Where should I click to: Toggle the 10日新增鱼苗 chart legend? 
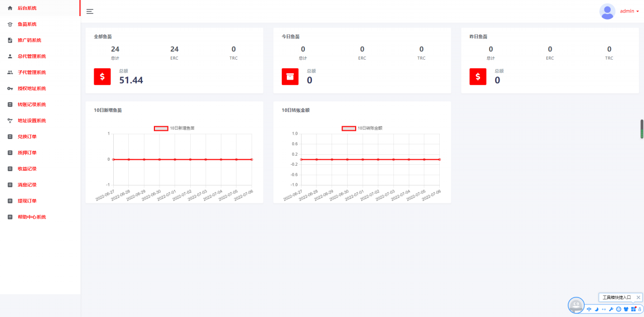click(174, 128)
